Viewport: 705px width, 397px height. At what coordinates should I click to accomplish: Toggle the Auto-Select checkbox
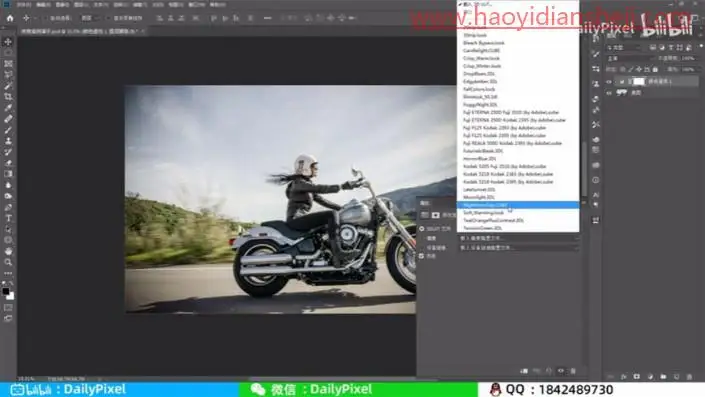tap(45, 18)
